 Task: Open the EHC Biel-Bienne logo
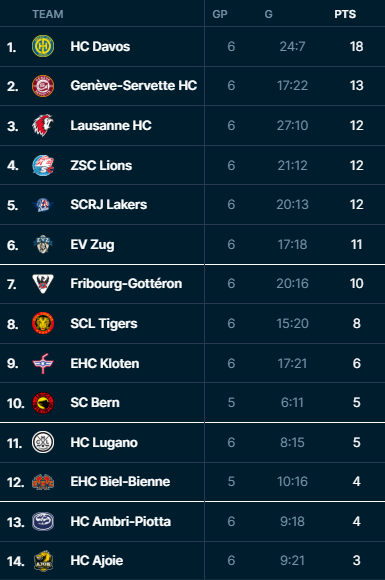(43, 482)
